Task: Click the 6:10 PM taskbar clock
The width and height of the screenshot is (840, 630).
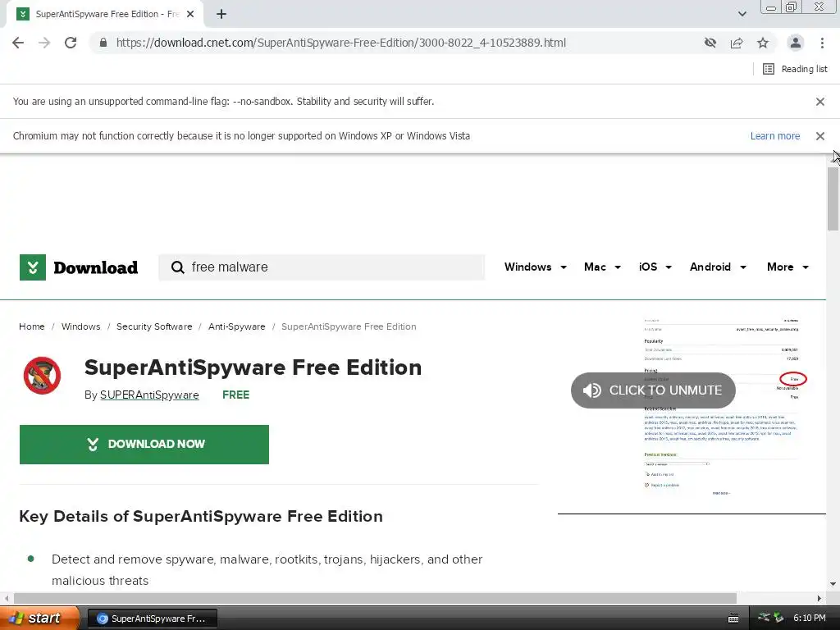Action: click(810, 619)
